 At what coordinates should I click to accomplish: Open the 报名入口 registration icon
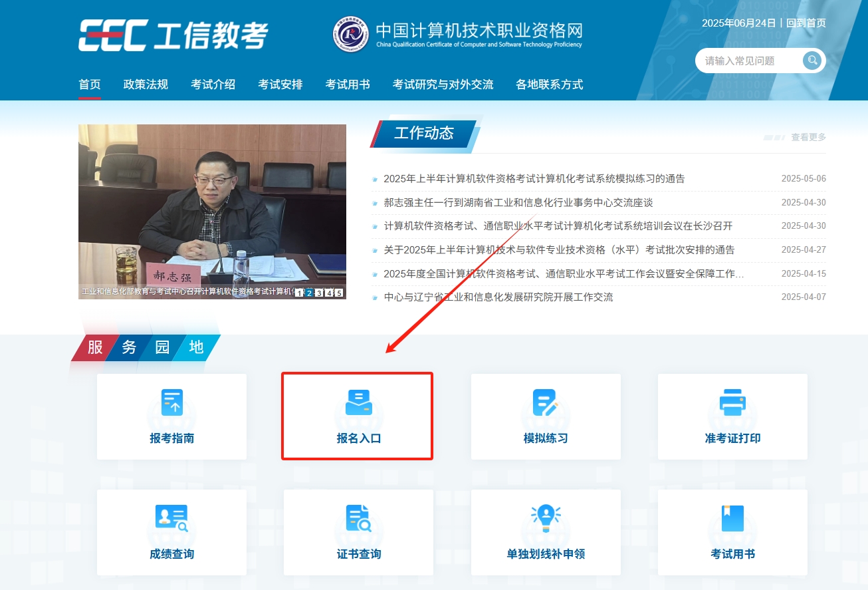(358, 403)
